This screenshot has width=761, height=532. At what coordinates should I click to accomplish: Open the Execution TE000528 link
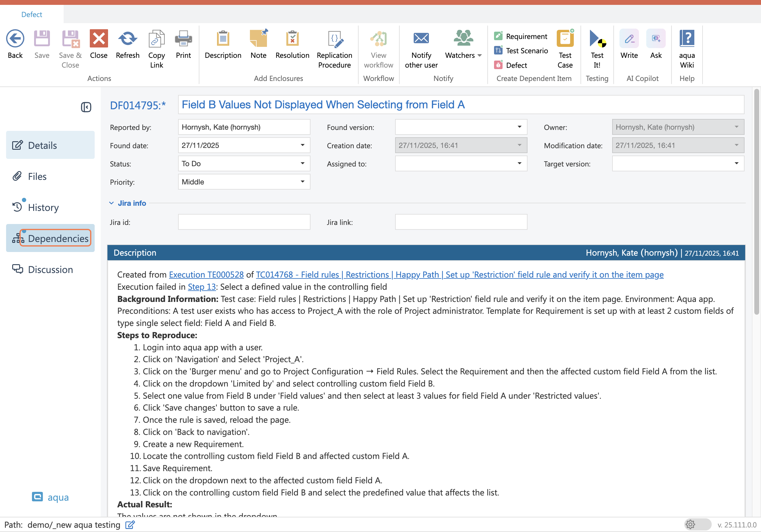pos(206,275)
